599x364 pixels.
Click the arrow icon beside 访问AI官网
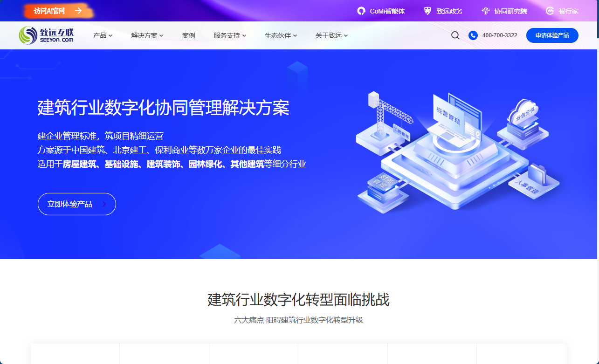point(78,11)
